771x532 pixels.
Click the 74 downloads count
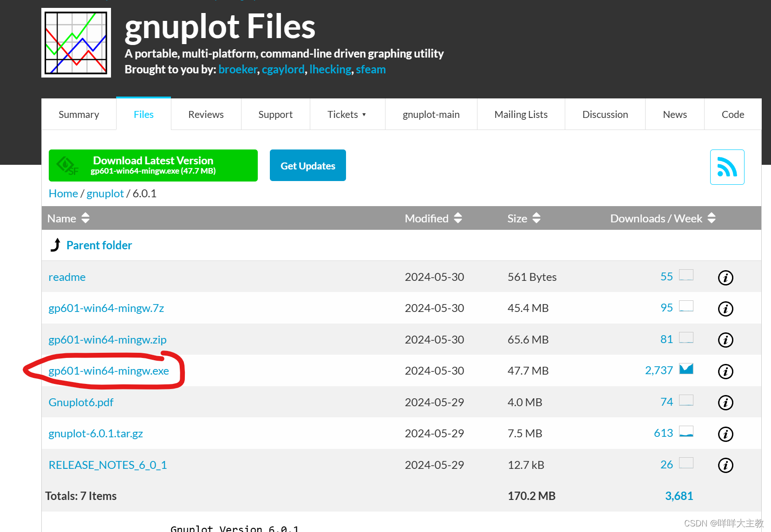coord(666,402)
